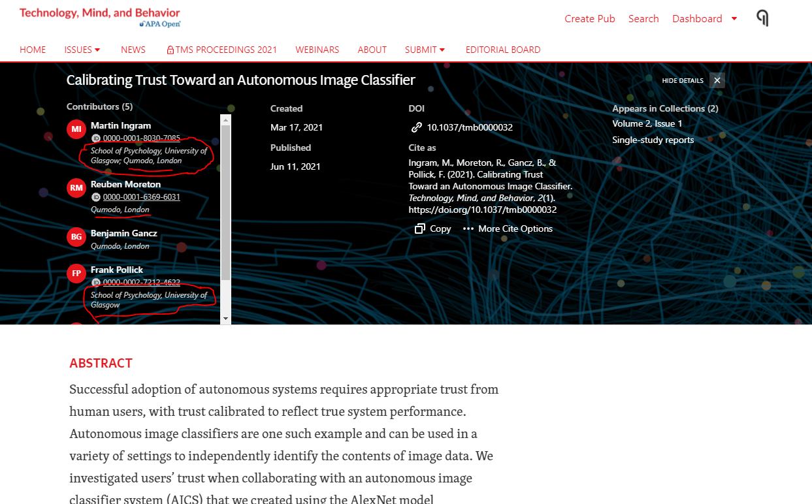Click the ORCID icon next to Martin Ingram
Image resolution: width=812 pixels, height=504 pixels.
95,138
